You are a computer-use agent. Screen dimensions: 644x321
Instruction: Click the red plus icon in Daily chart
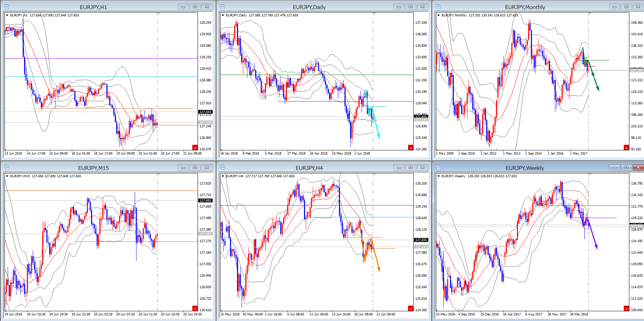pyautogui.click(x=410, y=148)
